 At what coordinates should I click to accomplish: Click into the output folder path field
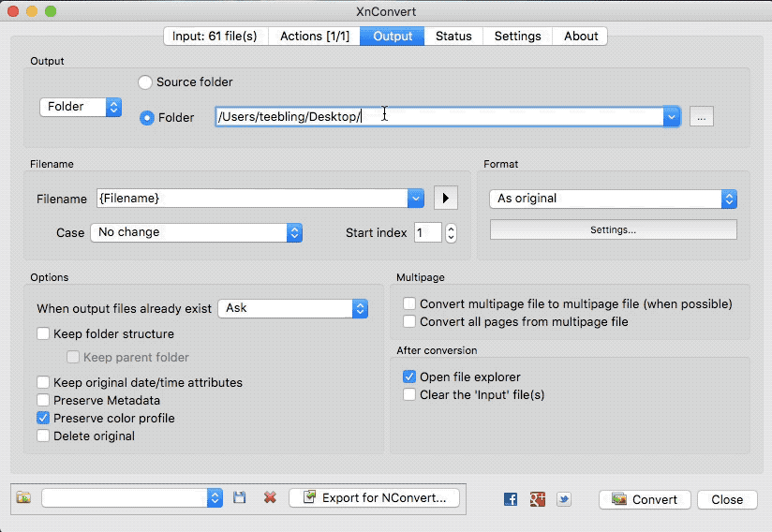pyautogui.click(x=439, y=117)
